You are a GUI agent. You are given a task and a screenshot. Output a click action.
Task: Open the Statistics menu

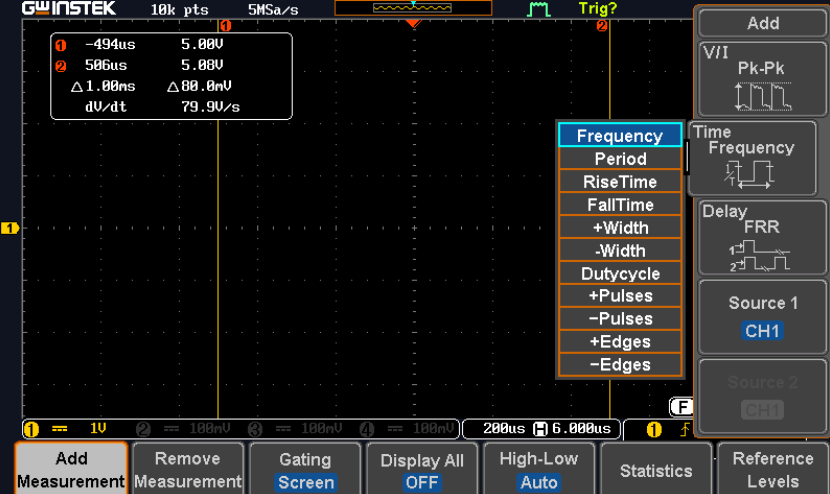pos(656,471)
